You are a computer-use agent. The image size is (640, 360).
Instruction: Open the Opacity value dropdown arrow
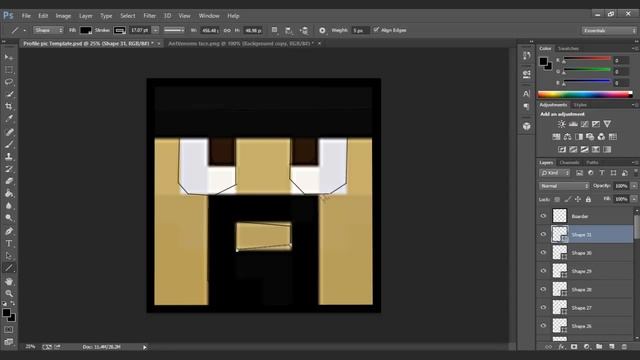(634, 186)
